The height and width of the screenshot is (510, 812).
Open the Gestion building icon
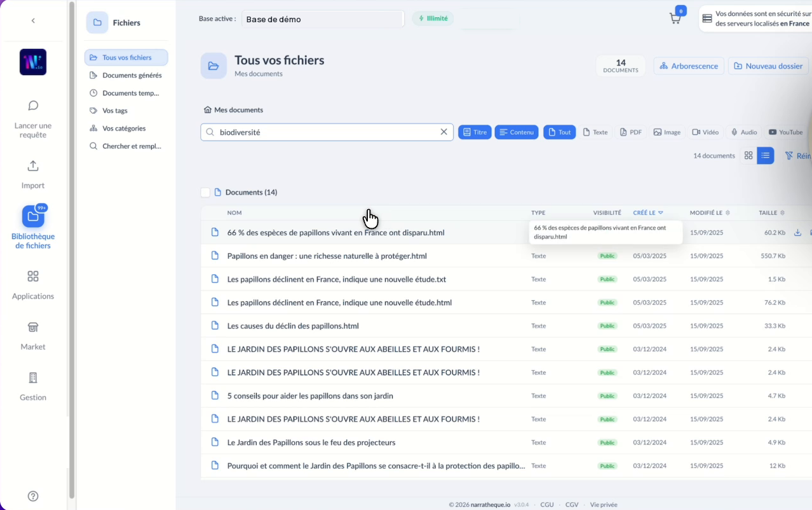point(33,378)
